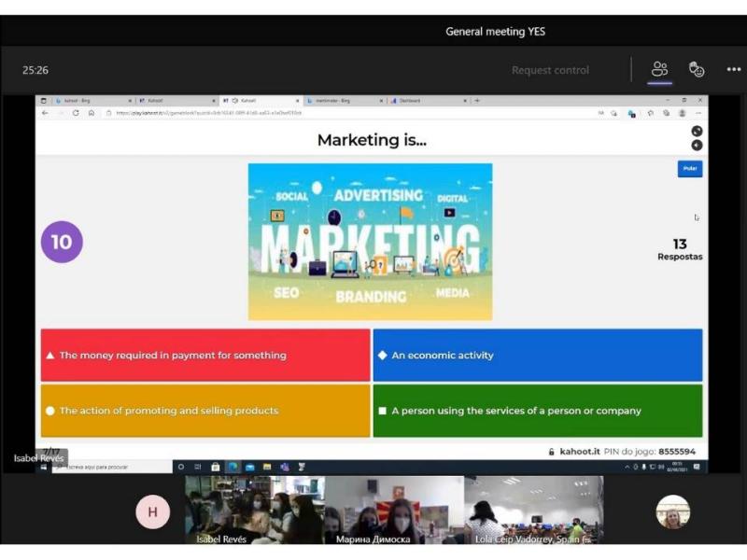Screen dimensions: 747x560
Task: Switch to the Dashboard browser tab
Action: click(x=428, y=101)
